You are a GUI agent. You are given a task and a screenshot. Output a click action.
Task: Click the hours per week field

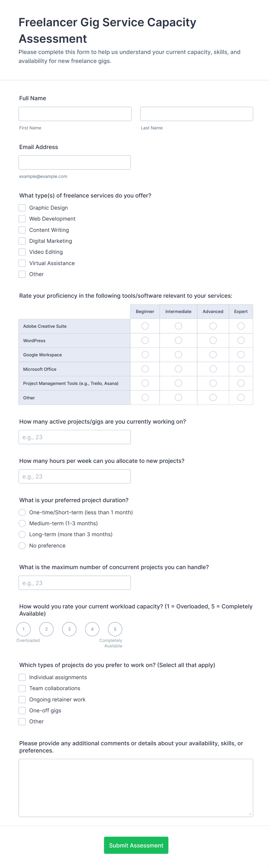click(x=75, y=476)
